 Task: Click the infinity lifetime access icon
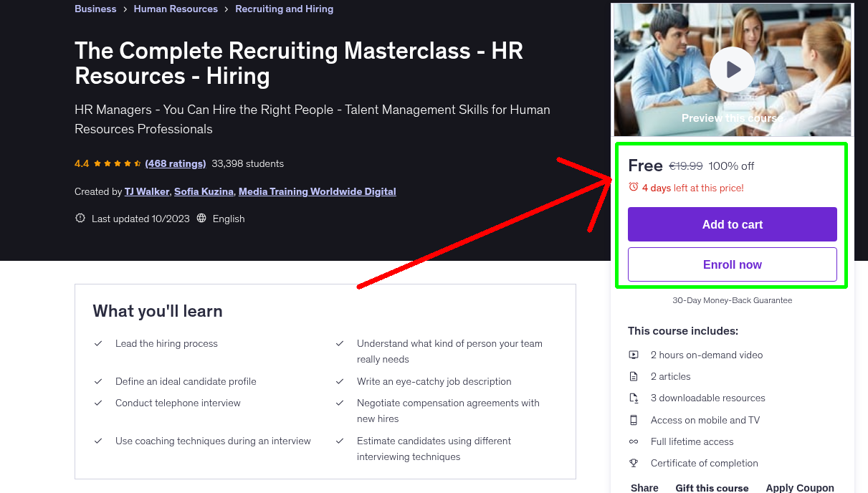tap(634, 441)
